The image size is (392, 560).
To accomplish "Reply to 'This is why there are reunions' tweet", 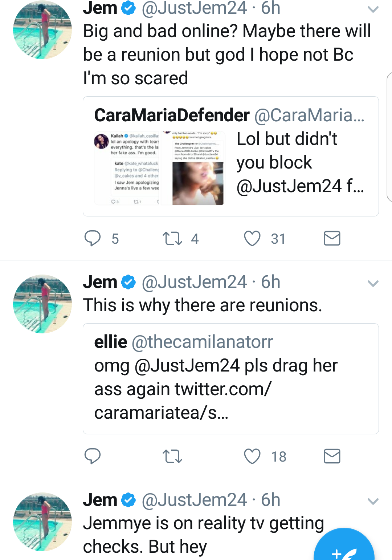I will 93,456.
